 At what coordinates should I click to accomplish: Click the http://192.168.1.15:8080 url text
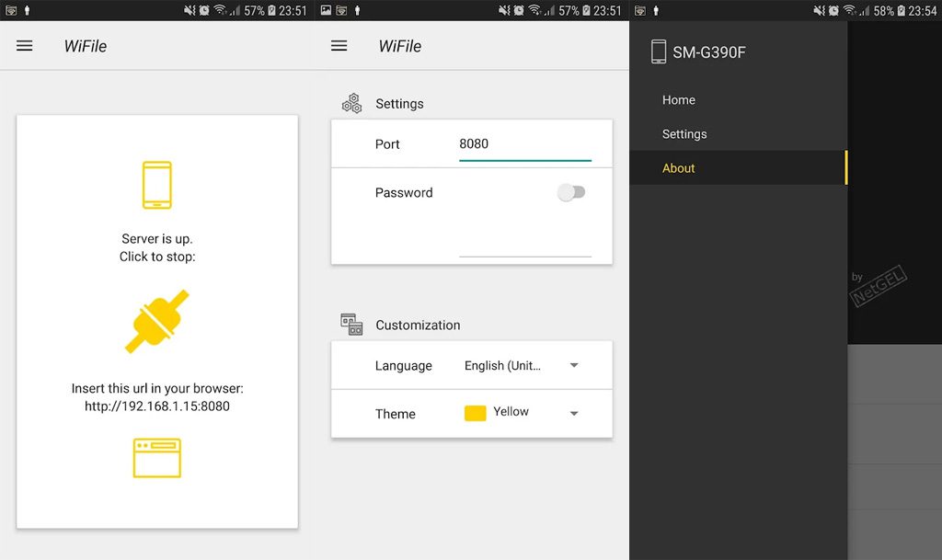click(156, 406)
